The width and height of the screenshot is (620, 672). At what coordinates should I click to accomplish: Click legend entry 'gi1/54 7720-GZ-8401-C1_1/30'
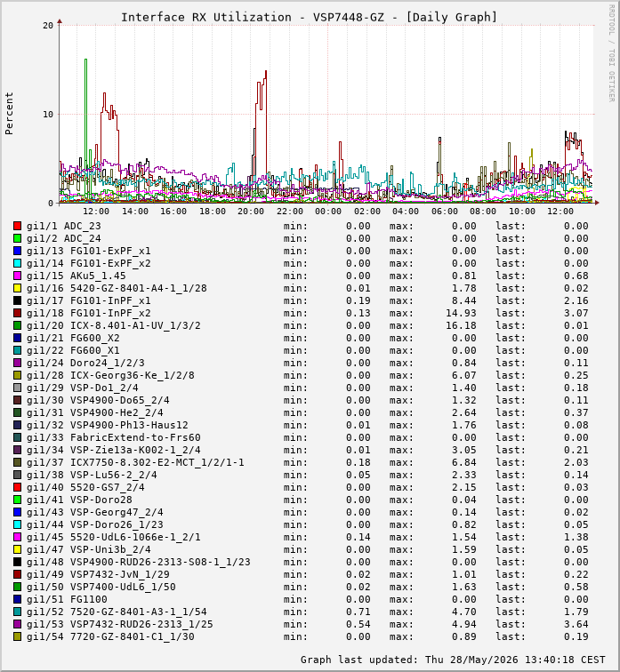coord(110,636)
